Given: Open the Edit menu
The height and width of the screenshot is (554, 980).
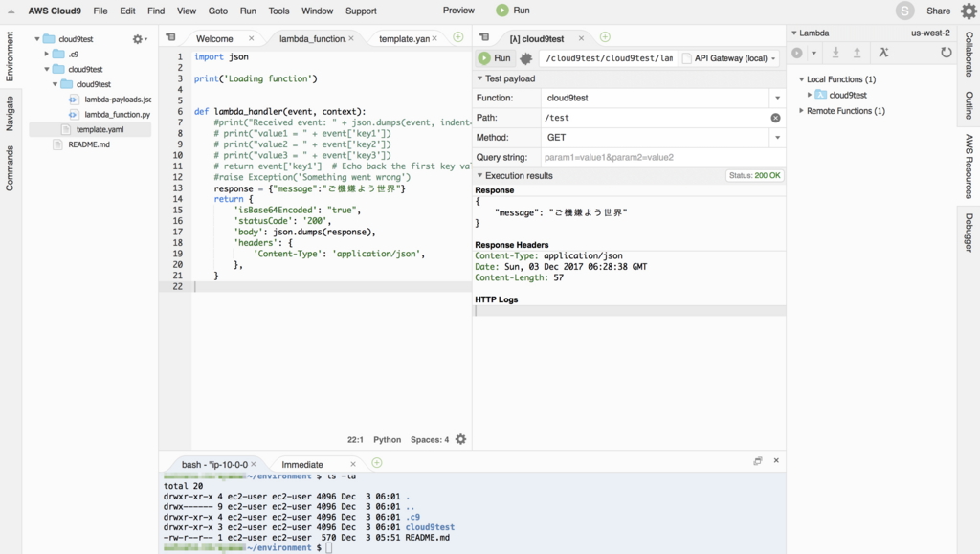Looking at the screenshot, I should pos(127,11).
